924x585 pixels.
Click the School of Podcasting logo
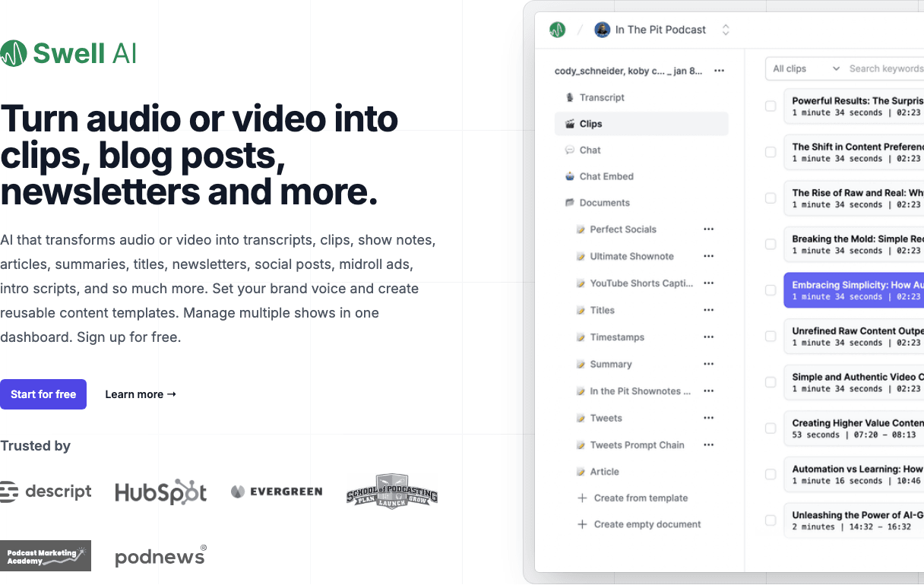[x=392, y=491]
